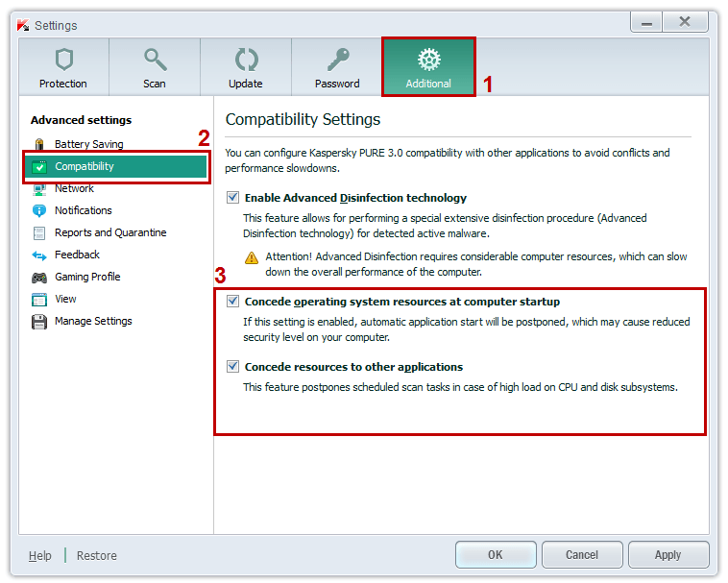The width and height of the screenshot is (728, 583).
Task: Click the Protection shield icon
Action: (64, 60)
